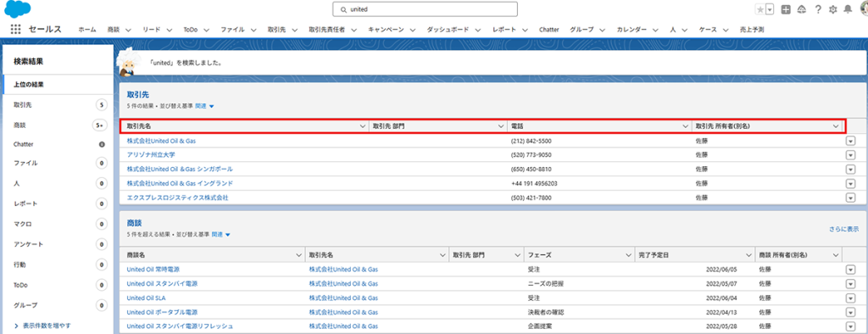The image size is (868, 334).
Task: Open row actions for United Oil SLA
Action: (x=850, y=298)
